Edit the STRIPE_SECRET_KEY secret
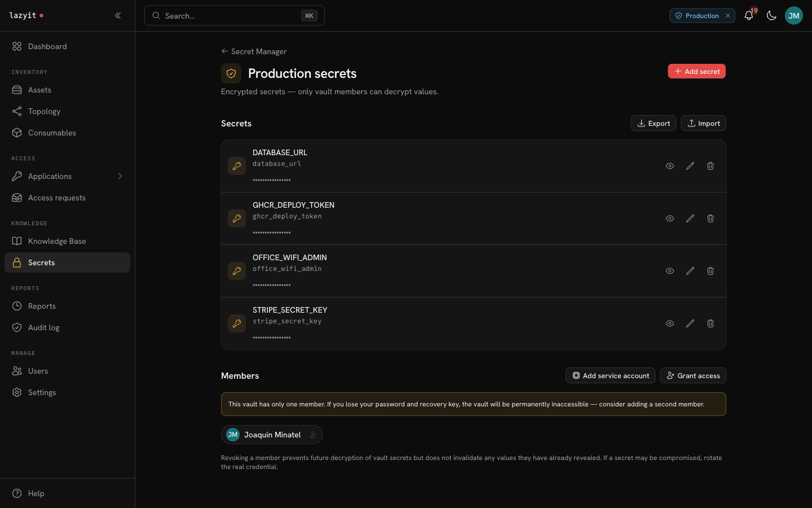 click(x=690, y=323)
